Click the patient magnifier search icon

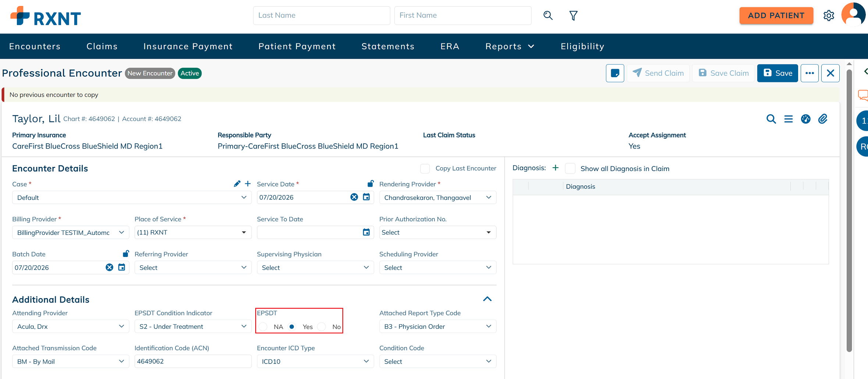pos(771,119)
